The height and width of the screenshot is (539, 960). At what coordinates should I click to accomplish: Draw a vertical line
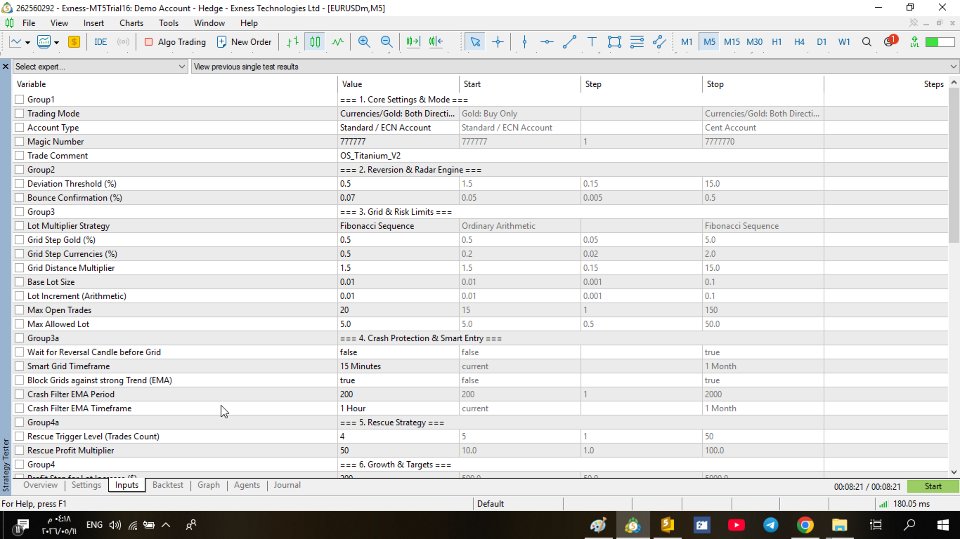point(524,42)
